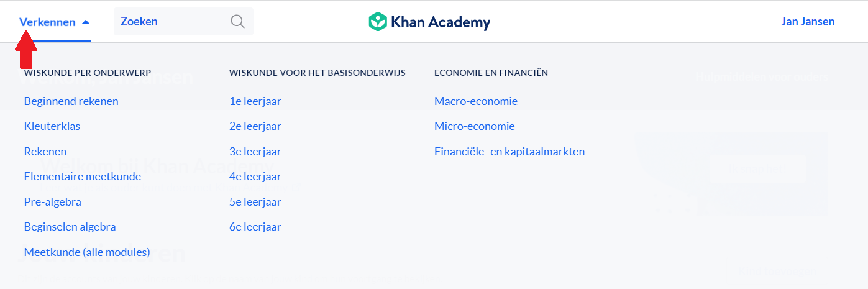The height and width of the screenshot is (289, 868).
Task: Open Financiële- en kapitaalmarkten
Action: 509,152
